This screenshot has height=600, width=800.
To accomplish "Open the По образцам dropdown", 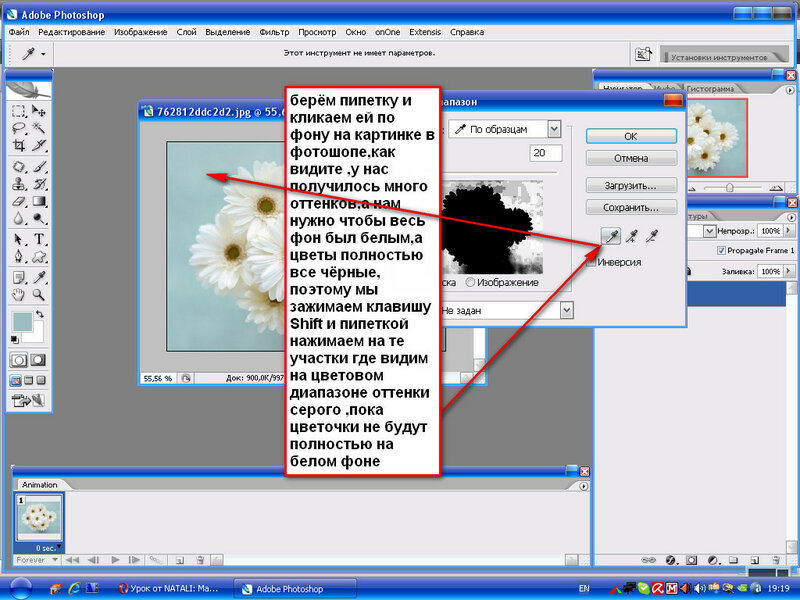I will [x=555, y=129].
